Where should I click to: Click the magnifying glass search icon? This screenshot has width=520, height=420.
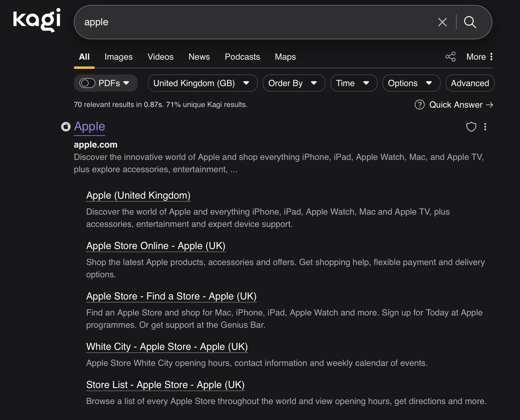tap(470, 22)
